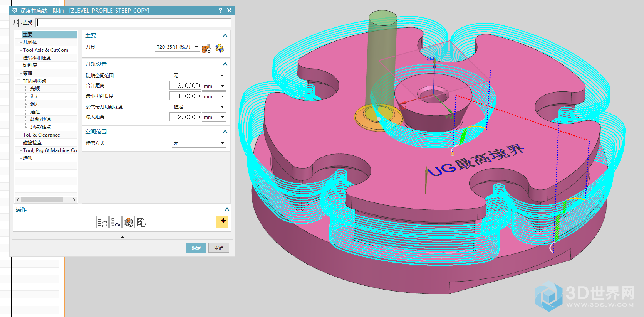Click the Verify tool path icon

[x=129, y=222]
